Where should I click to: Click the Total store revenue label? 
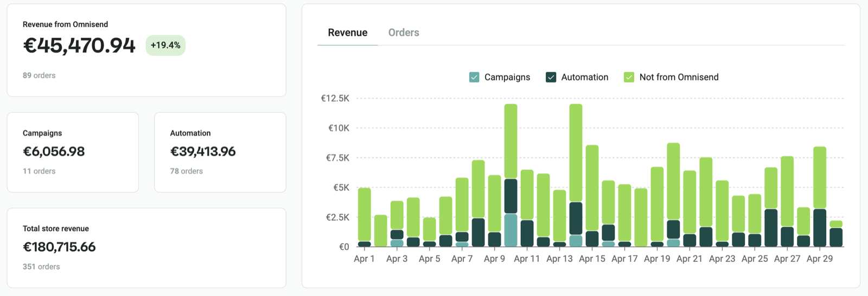tap(56, 228)
